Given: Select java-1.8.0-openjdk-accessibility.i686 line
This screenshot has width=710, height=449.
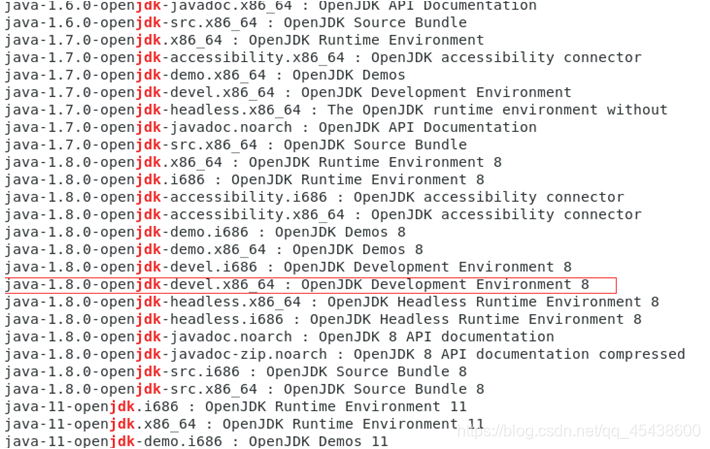Looking at the screenshot, I should tap(314, 197).
